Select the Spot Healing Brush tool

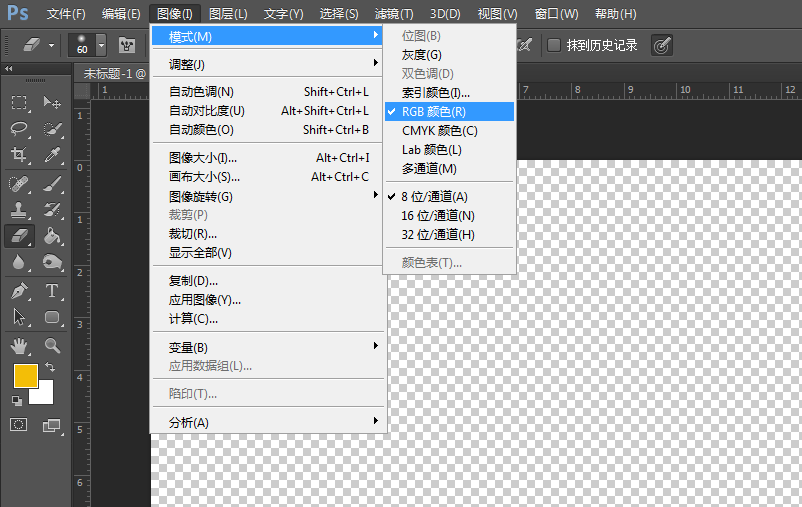pos(19,184)
